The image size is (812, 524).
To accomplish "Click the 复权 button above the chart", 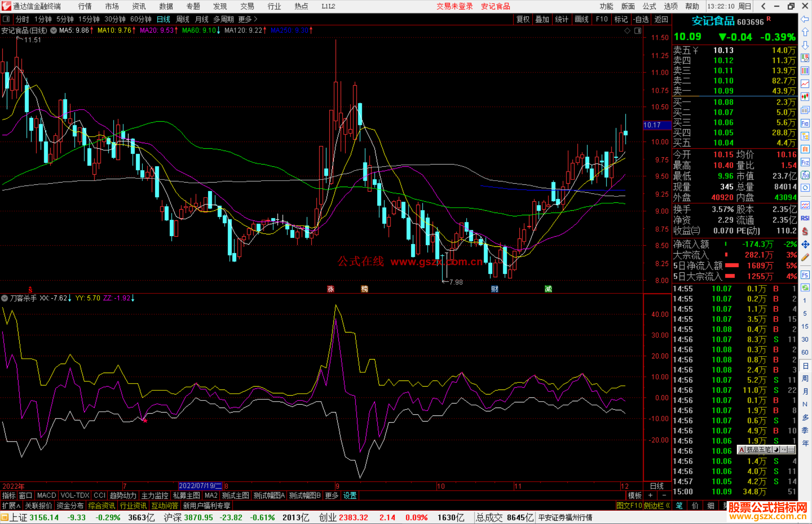I will tap(523, 19).
